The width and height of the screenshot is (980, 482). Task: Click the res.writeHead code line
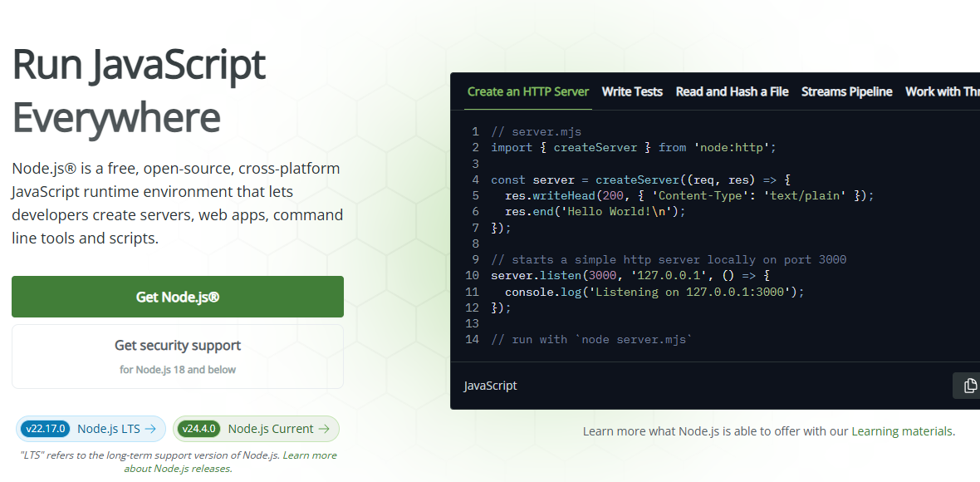coord(689,195)
